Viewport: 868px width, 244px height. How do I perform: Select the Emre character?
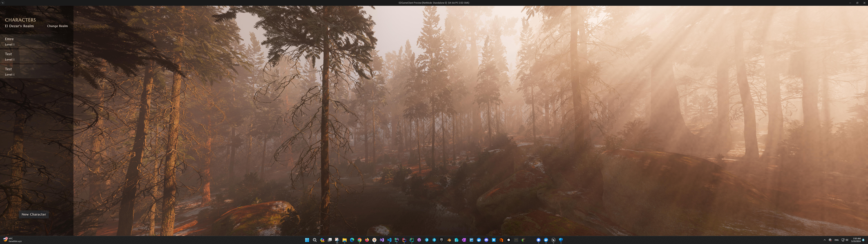(37, 41)
